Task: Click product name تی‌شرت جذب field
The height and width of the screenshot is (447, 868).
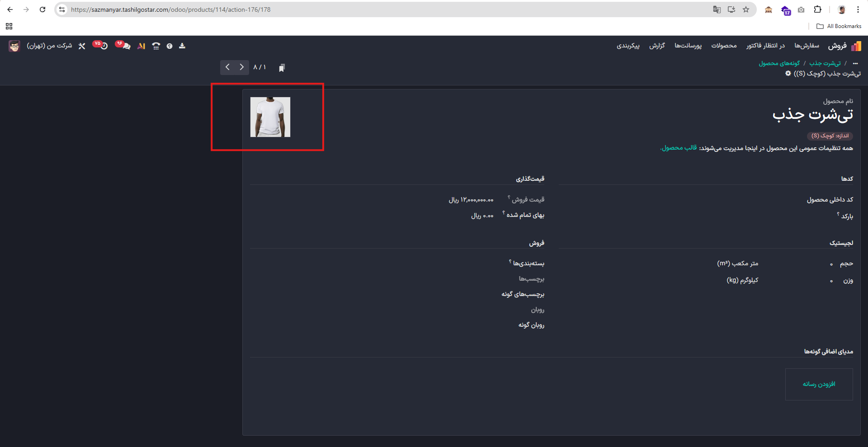Action: [813, 115]
